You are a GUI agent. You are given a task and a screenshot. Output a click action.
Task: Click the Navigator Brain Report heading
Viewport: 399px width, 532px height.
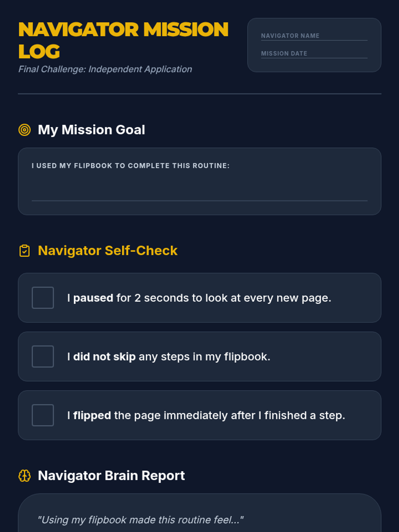[111, 476]
